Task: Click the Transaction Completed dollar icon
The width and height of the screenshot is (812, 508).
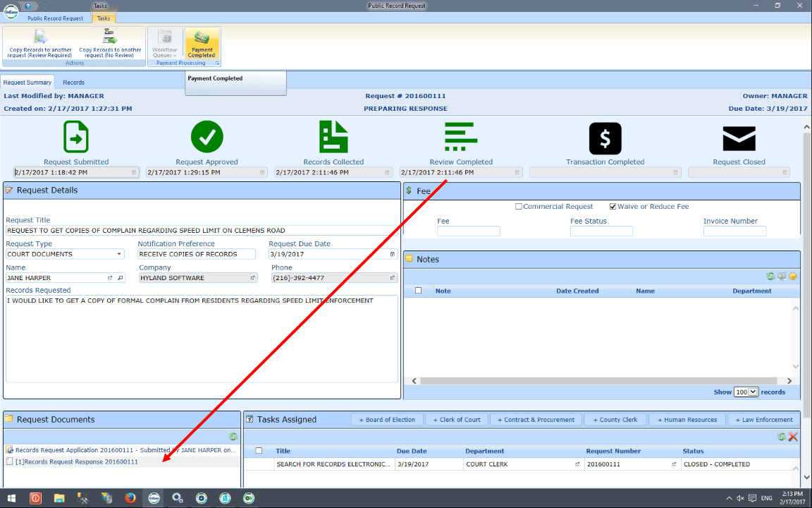Action: click(x=605, y=138)
